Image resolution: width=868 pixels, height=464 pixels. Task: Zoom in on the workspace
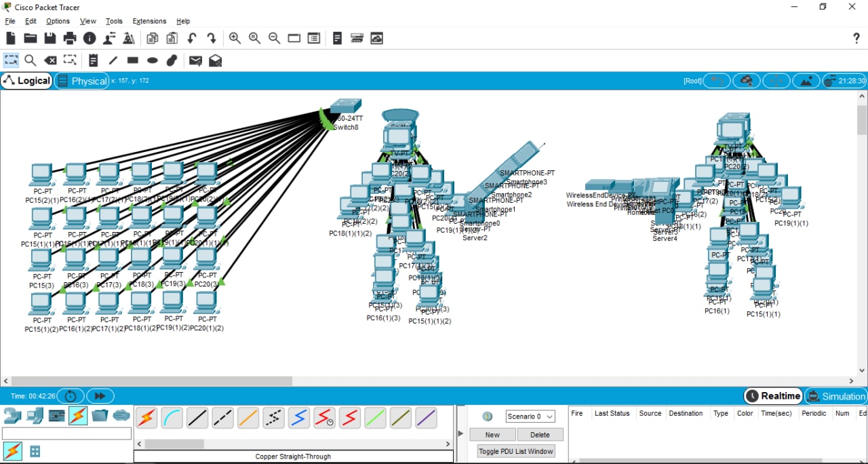(x=235, y=39)
